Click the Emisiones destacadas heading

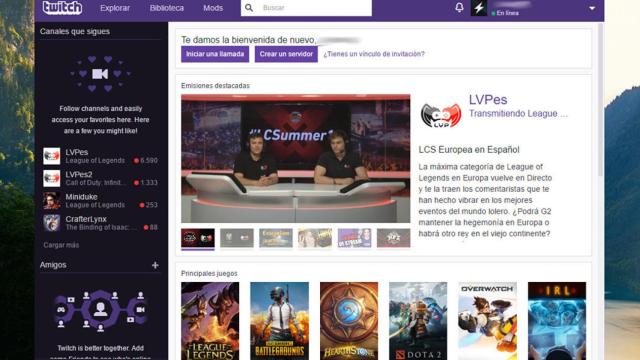[x=215, y=86]
